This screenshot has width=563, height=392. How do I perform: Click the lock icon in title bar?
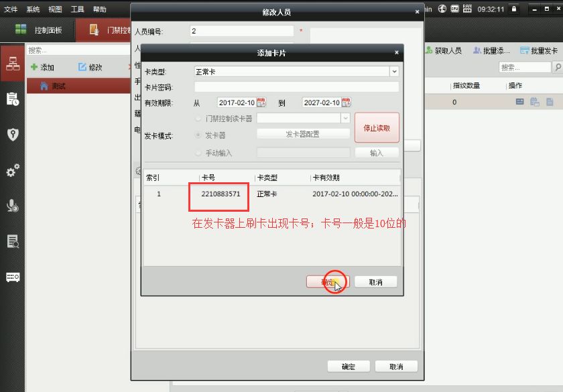pos(514,9)
